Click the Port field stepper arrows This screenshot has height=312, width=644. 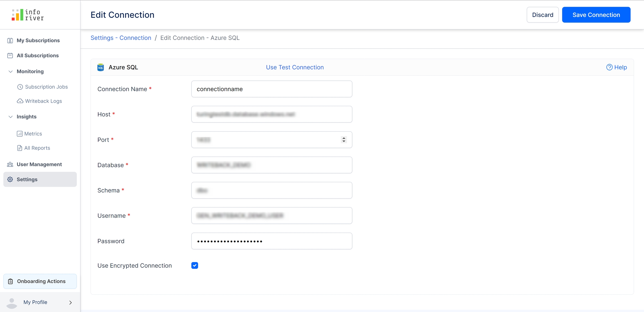[x=344, y=140]
